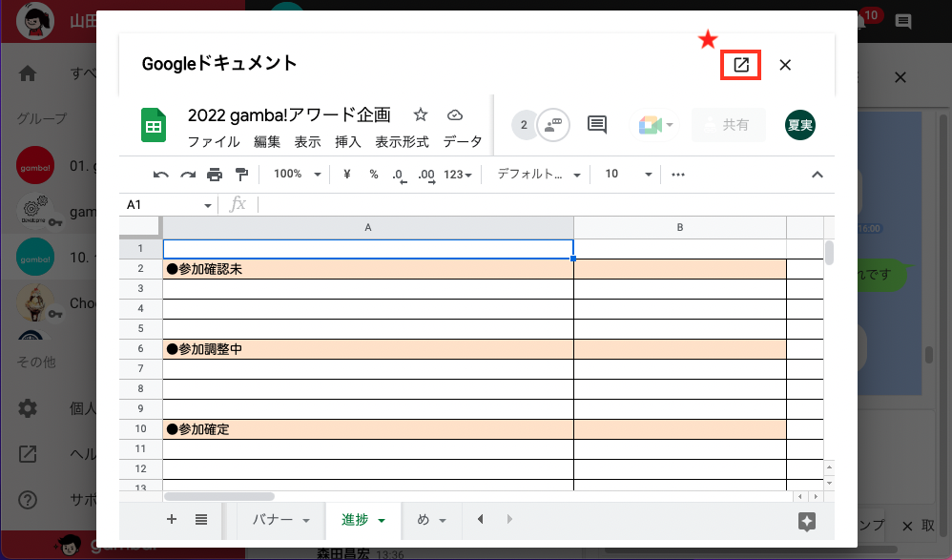952x560 pixels.
Task: Open the ファイル menu
Action: [x=214, y=142]
